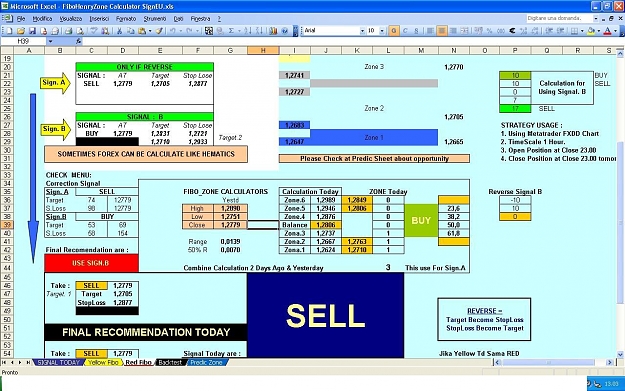
Task: Click the green BUY box
Action: click(x=421, y=220)
